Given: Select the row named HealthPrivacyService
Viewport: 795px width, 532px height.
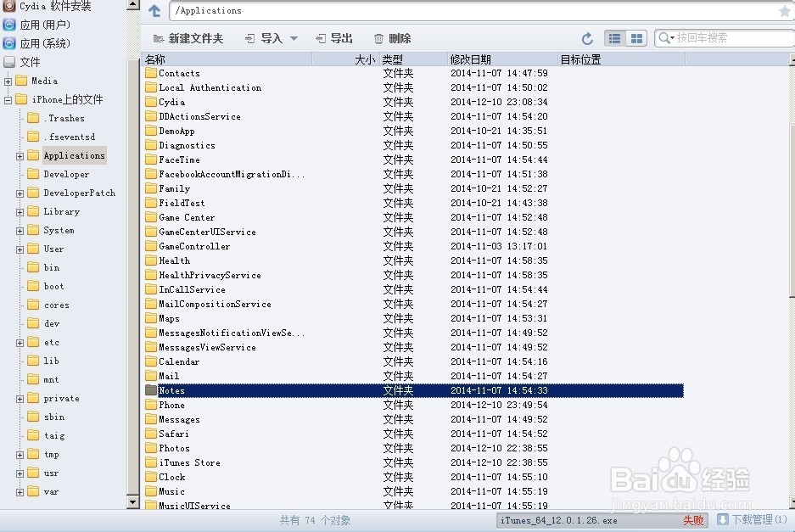Looking at the screenshot, I should [x=413, y=275].
